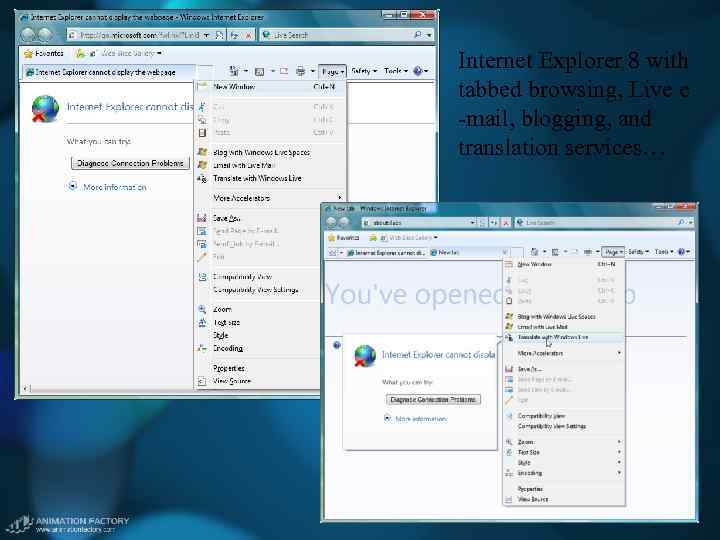This screenshot has width=720, height=540.
Task: Click Live Search box in small front window
Action: [x=596, y=223]
